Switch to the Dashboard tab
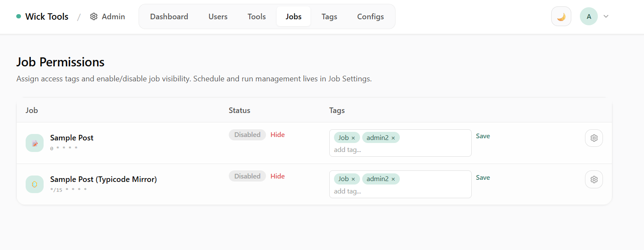Image resolution: width=644 pixels, height=250 pixels. (169, 17)
